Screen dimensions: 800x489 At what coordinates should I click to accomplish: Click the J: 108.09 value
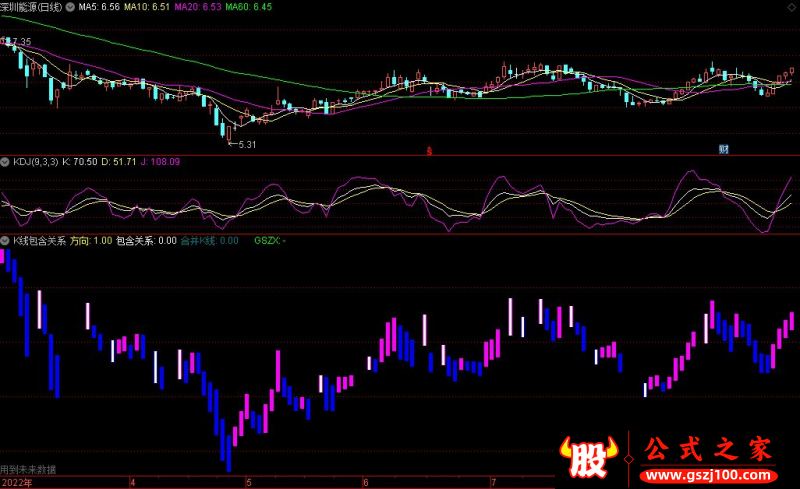(160, 162)
